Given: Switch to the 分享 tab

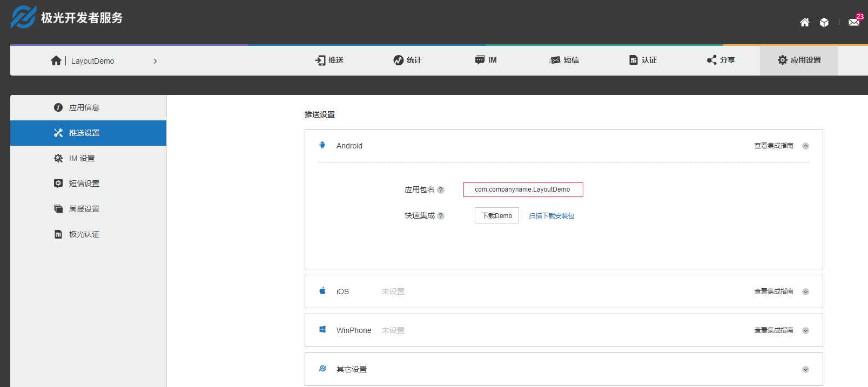Looking at the screenshot, I should (x=721, y=60).
